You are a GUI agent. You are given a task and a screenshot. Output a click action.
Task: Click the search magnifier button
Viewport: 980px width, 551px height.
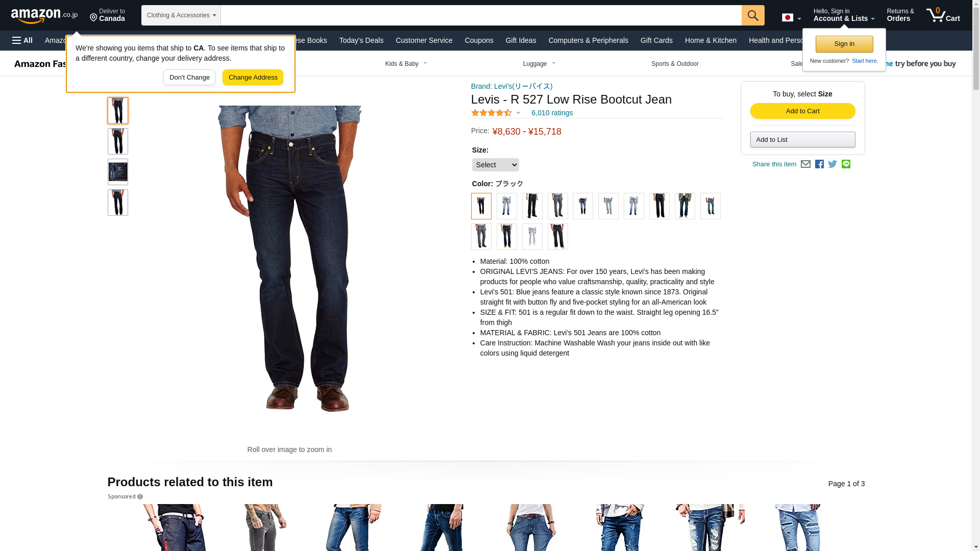click(753, 15)
